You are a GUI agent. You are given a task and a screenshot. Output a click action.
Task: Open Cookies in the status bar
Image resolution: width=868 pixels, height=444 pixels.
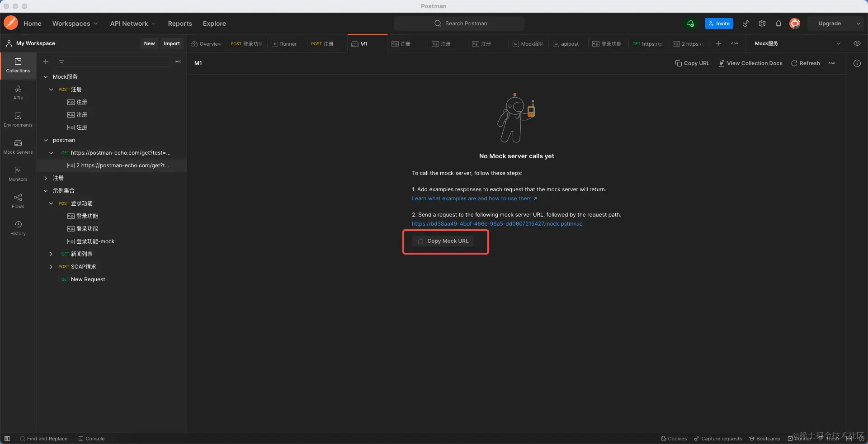tap(674, 439)
